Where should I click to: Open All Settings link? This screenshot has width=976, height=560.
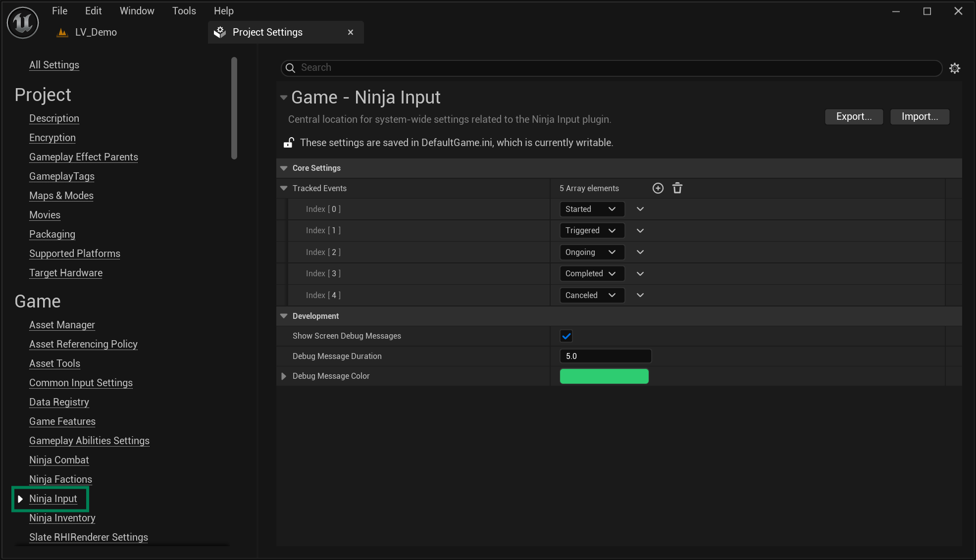pos(54,65)
